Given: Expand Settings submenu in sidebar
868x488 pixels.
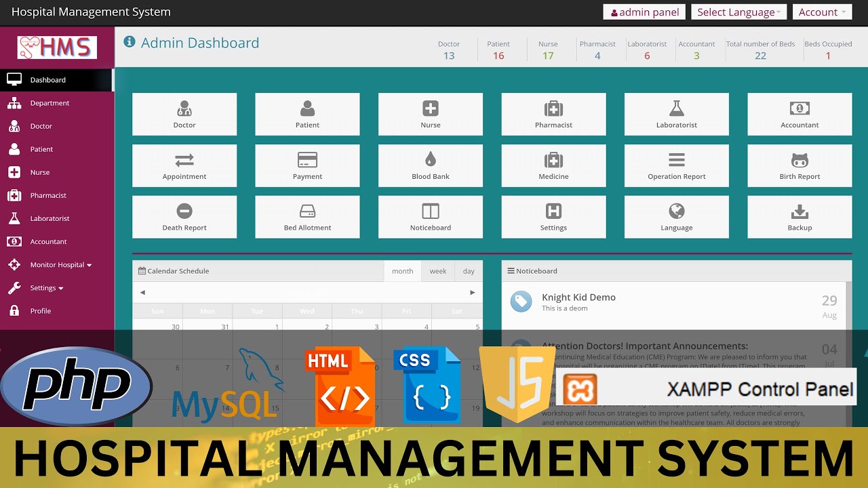Looking at the screenshot, I should click(57, 287).
